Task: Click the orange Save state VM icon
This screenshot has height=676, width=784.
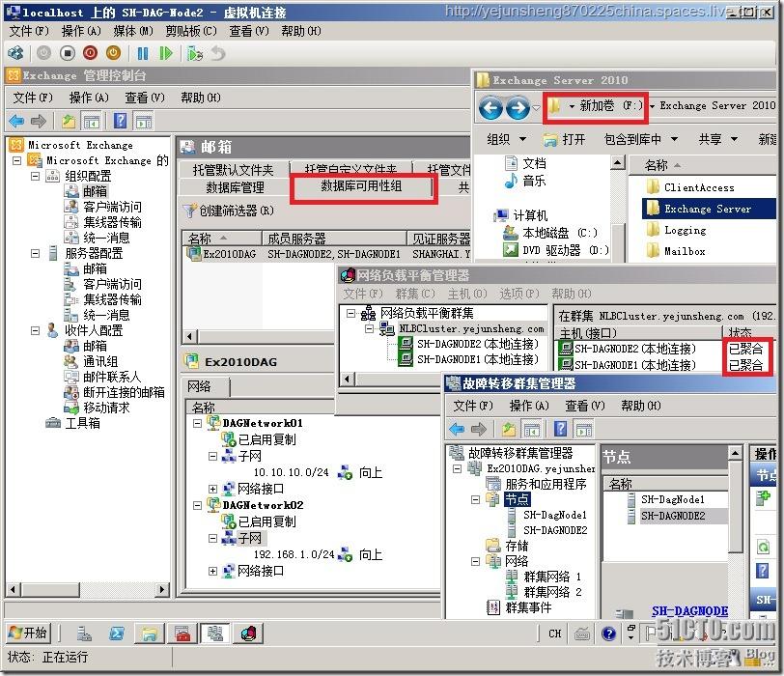Action: (114, 53)
